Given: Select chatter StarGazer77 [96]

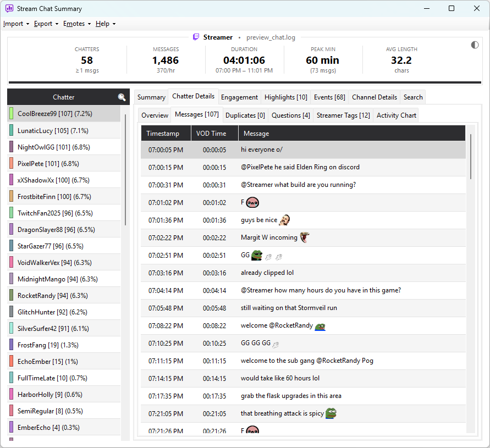Looking at the screenshot, I should coord(64,246).
